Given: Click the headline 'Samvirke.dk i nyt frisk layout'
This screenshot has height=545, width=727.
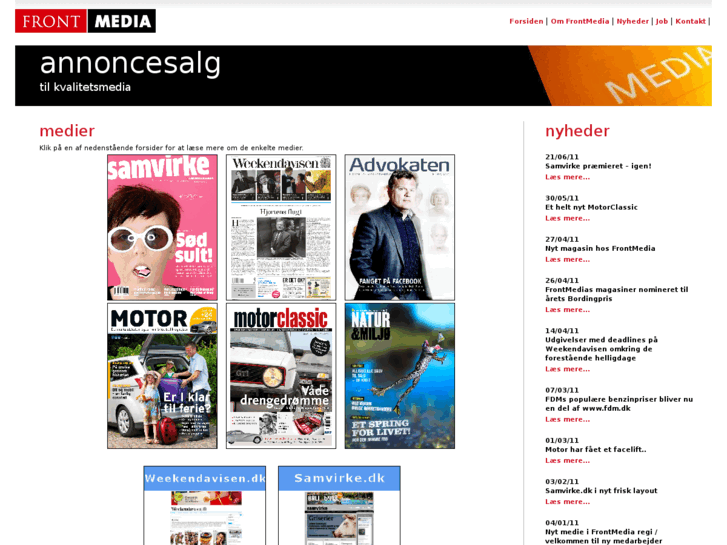Looking at the screenshot, I should click(x=601, y=491).
